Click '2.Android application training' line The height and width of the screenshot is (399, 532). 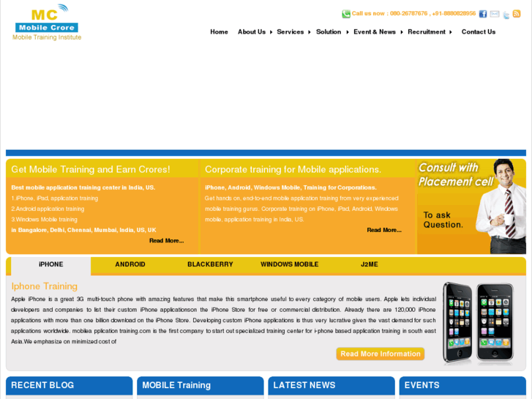pos(48,209)
